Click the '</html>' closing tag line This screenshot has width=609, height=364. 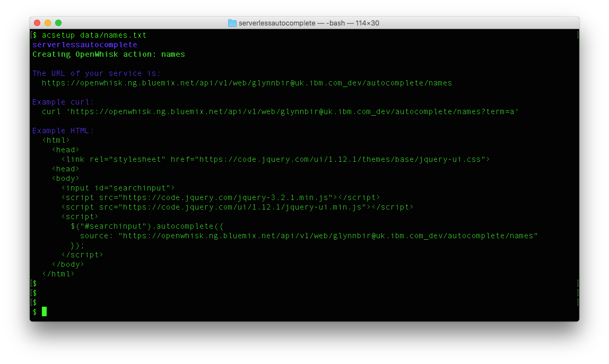(58, 274)
